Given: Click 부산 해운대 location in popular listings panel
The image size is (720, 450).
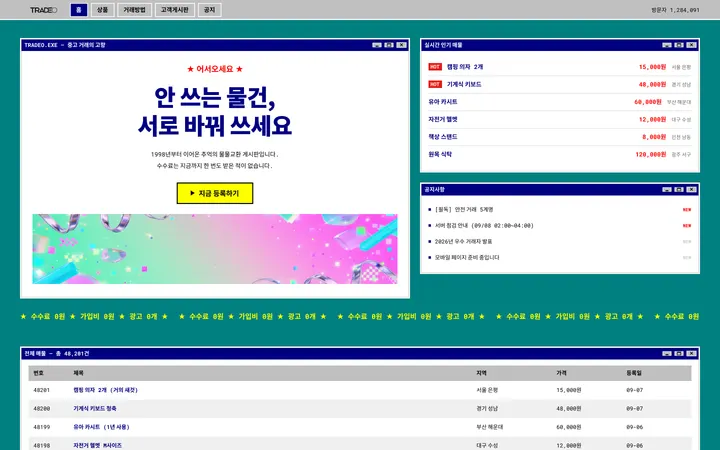Looking at the screenshot, I should [679, 102].
